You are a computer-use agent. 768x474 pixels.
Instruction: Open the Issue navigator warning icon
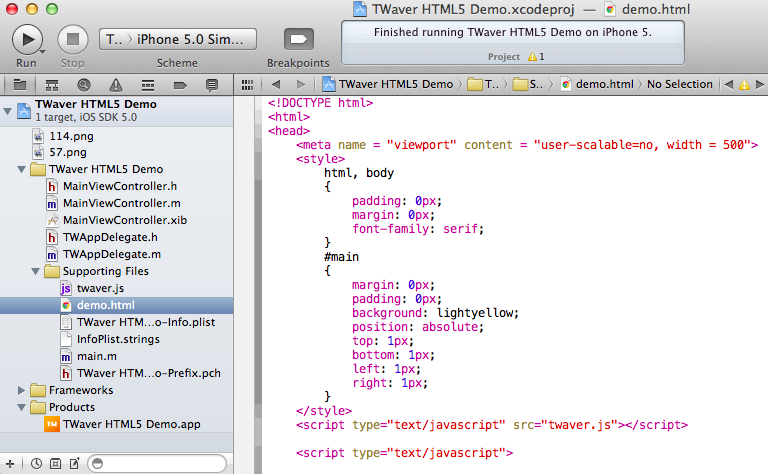tap(116, 85)
